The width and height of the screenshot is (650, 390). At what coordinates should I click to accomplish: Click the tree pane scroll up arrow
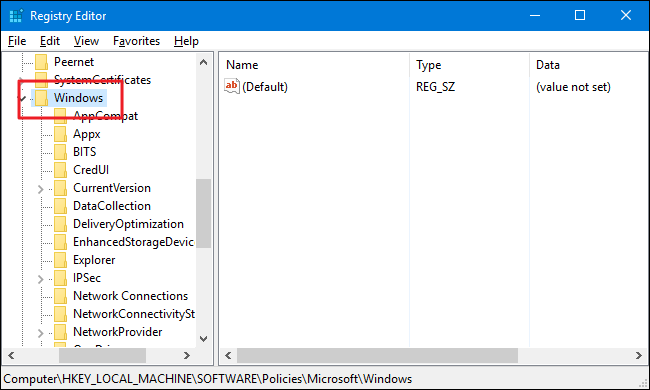coord(204,63)
